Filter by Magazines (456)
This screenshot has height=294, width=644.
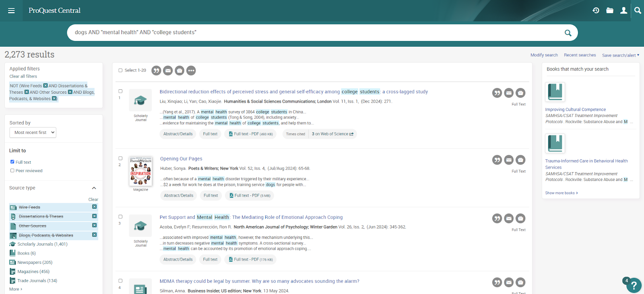point(33,271)
